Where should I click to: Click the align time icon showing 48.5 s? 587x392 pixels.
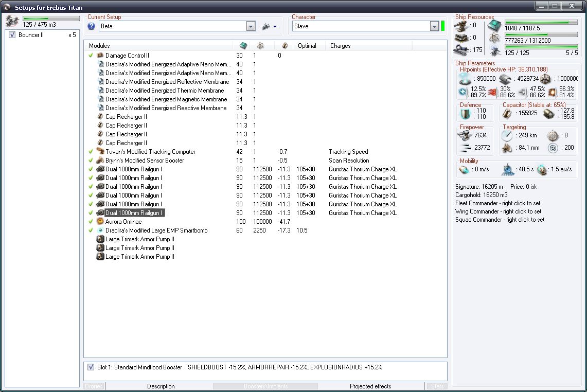(508, 170)
